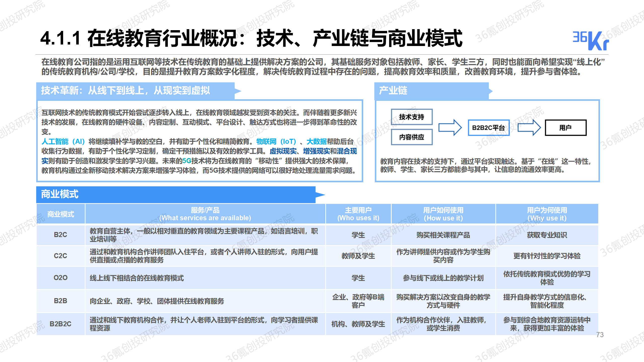Viewport: 644px width, 362px height.
Task: Click the 用户如何使用 (How use it) header
Action: 443,214
